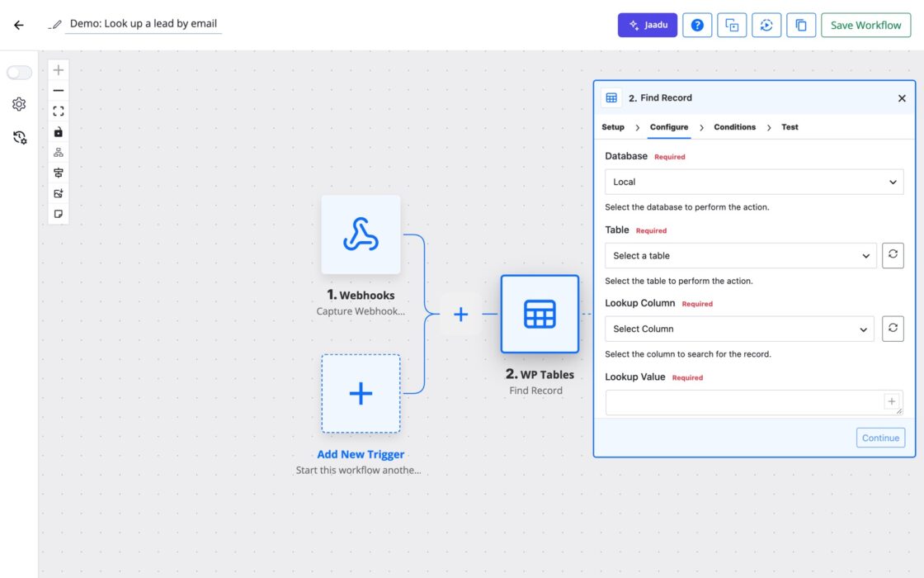
Task: Switch to the Configure tab
Action: click(669, 127)
